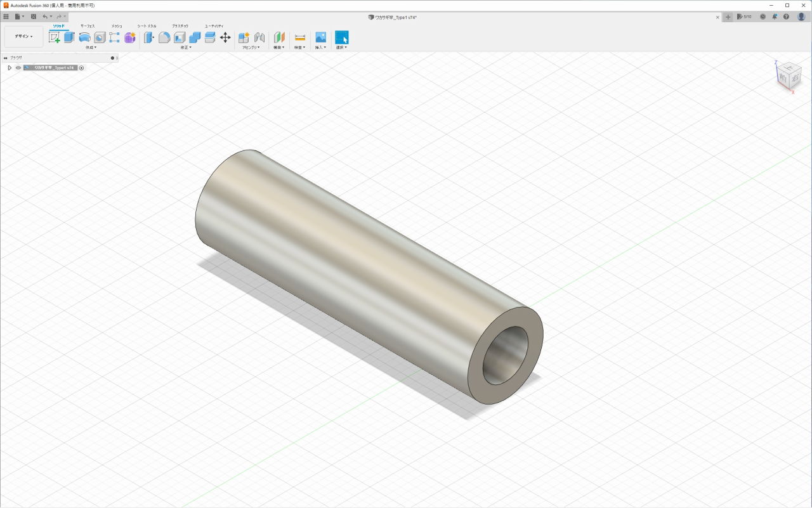
Task: Open the Help question mark icon
Action: [x=787, y=16]
